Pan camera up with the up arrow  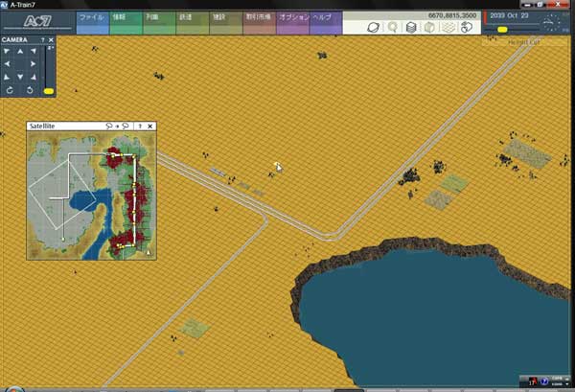tap(21, 53)
